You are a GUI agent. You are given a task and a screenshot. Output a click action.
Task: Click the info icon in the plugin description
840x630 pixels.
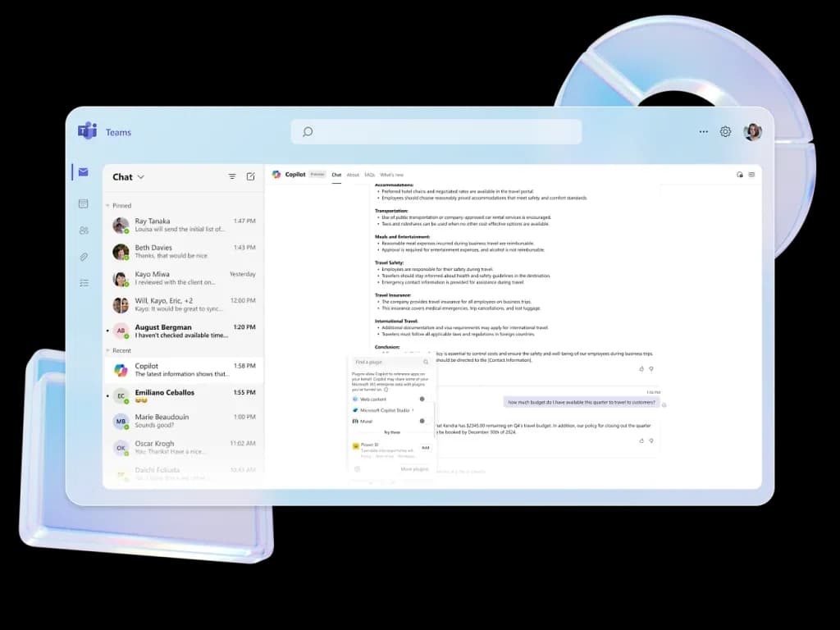[x=386, y=390]
